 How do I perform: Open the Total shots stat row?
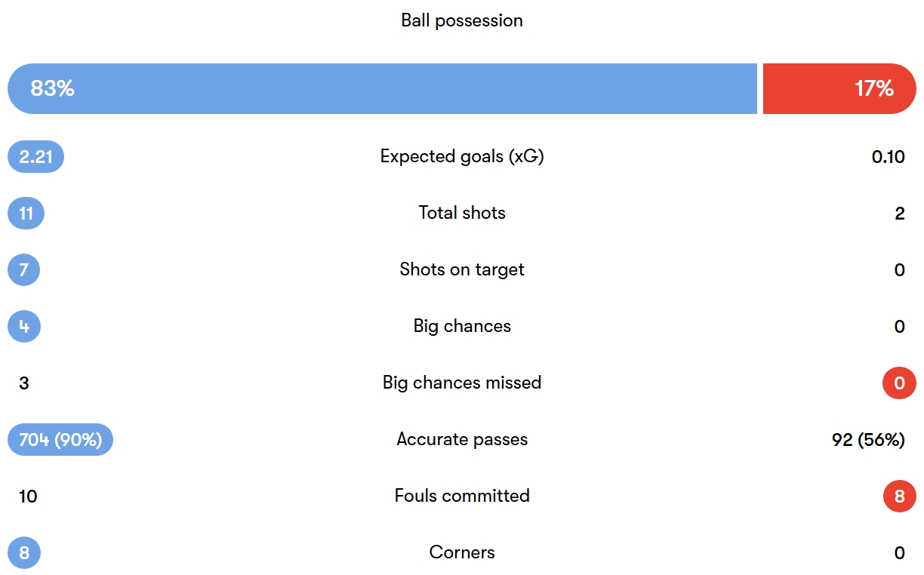click(462, 214)
